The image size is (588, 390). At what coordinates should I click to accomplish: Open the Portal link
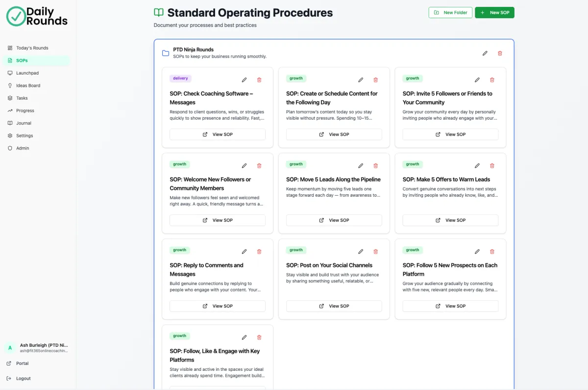[x=22, y=364]
